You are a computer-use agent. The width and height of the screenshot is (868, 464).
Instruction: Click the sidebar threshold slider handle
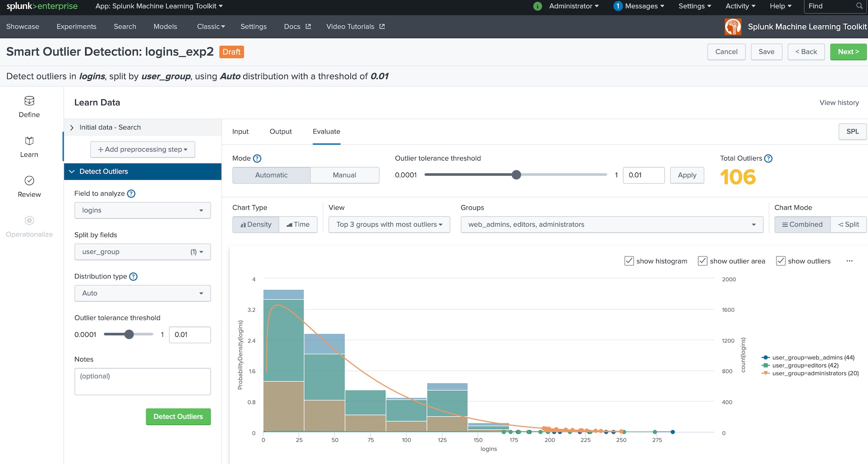click(x=129, y=334)
